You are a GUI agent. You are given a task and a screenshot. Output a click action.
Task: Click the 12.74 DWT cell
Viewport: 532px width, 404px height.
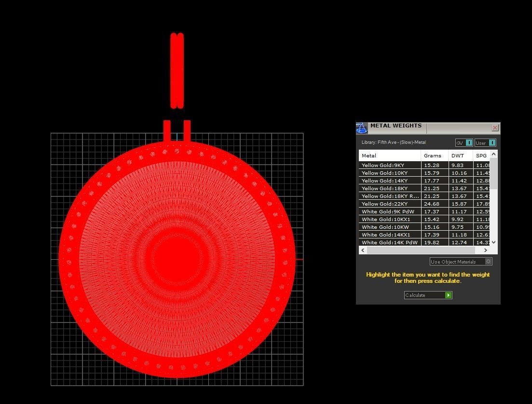click(x=461, y=242)
